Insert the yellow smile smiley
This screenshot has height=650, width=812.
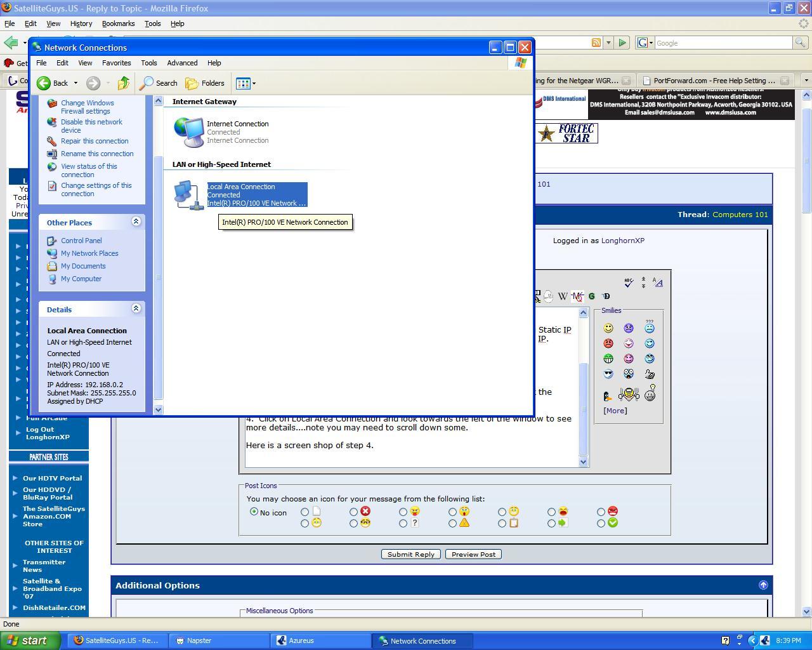608,328
